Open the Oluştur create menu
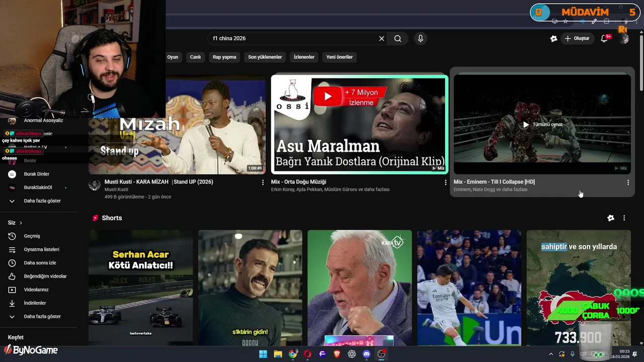 577,39
